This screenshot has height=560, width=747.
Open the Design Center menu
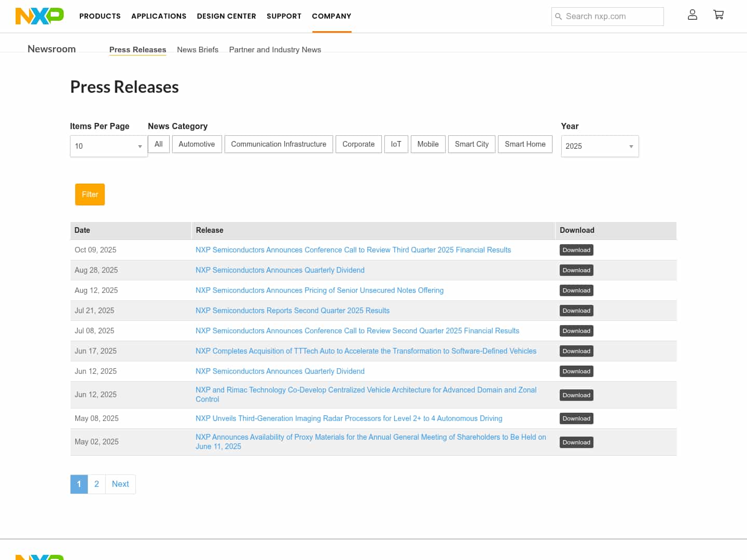226,16
